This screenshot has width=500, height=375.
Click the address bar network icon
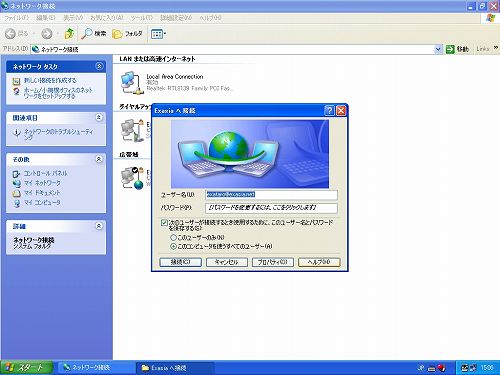click(x=35, y=49)
